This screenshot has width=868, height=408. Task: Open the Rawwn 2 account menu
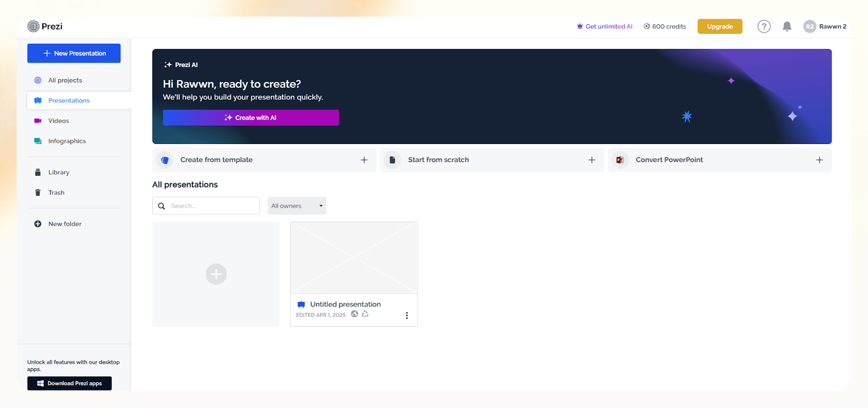click(825, 27)
